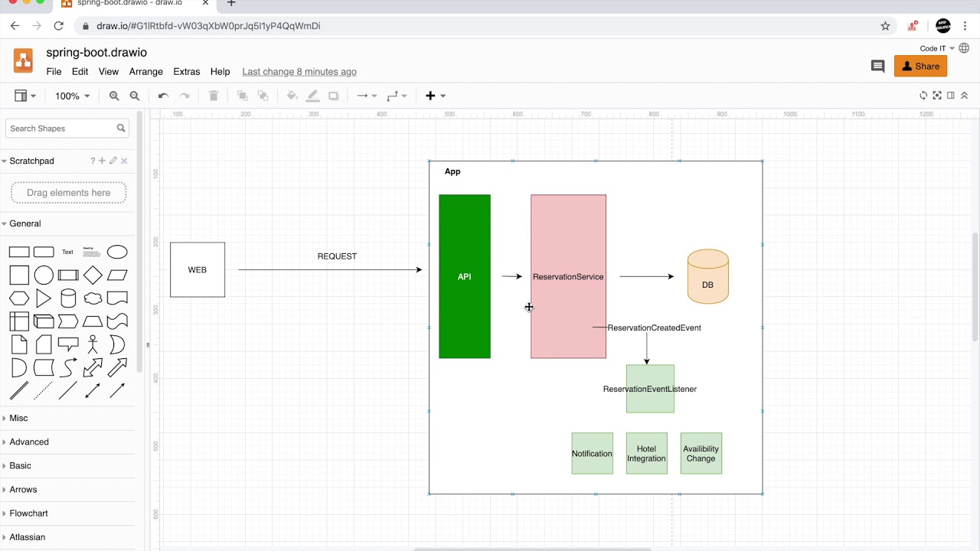Open the comments speech bubble icon
The image size is (980, 551).
tap(878, 67)
